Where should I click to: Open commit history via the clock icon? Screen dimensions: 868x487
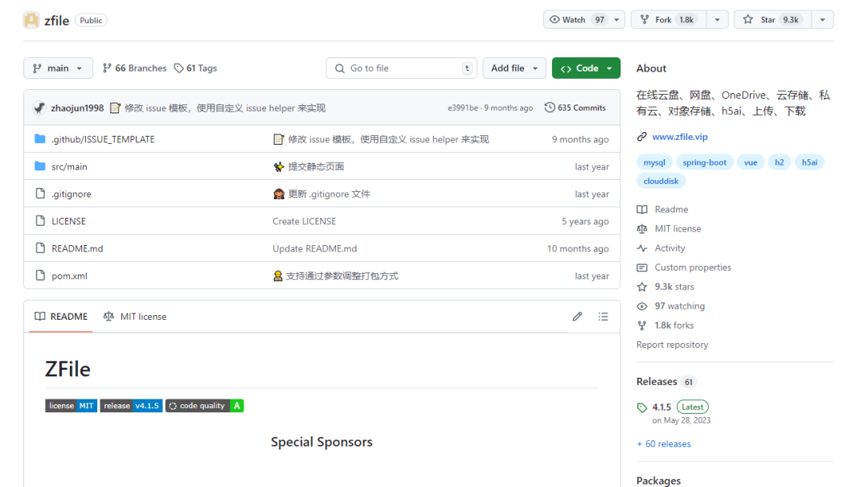coord(550,107)
